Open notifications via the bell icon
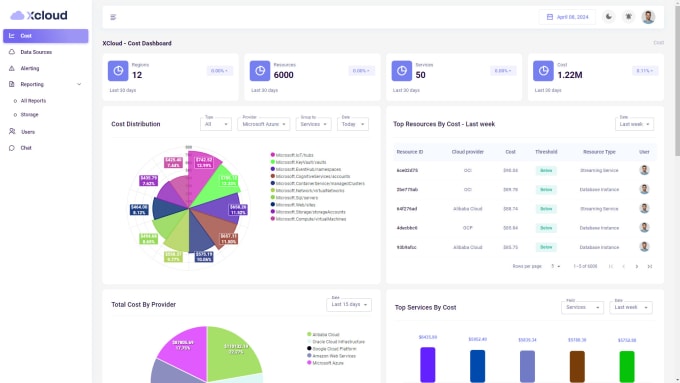The height and width of the screenshot is (383, 680). coord(628,17)
